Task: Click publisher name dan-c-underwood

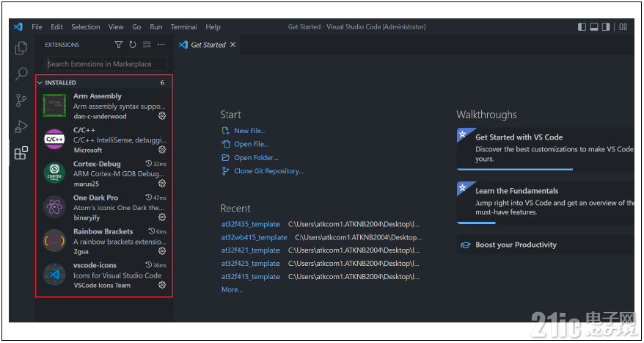Action: pos(100,116)
